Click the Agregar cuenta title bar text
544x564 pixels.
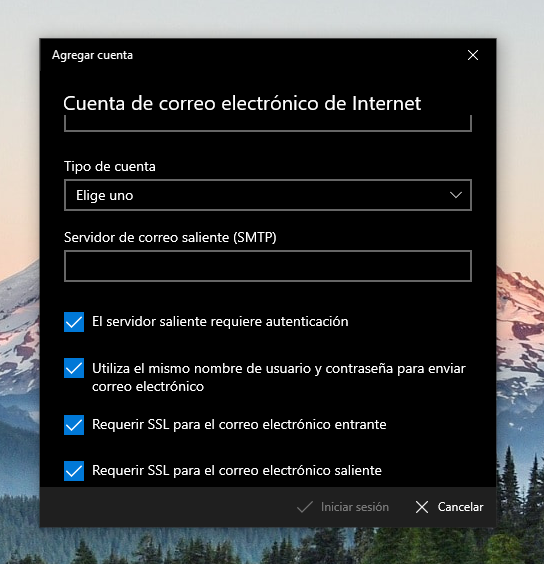[x=92, y=55]
